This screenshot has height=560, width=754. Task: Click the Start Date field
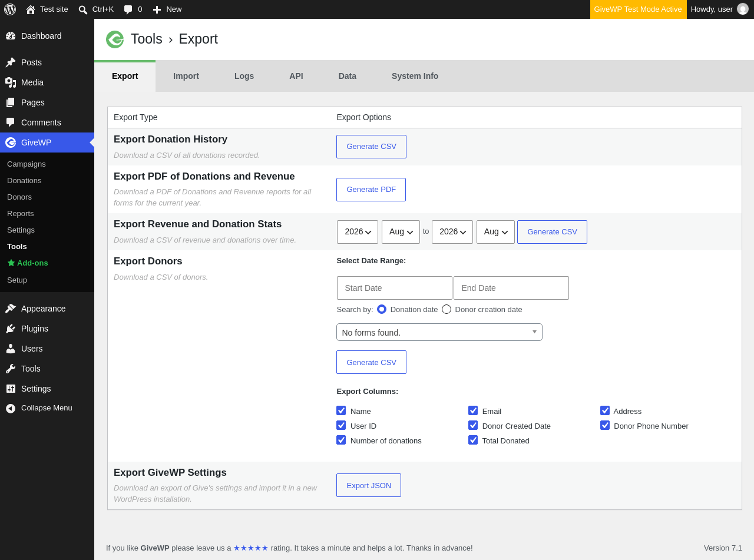395,288
